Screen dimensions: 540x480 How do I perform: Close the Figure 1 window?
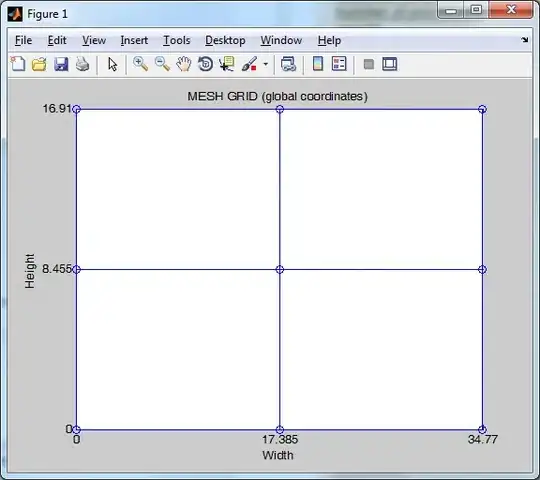(511, 10)
